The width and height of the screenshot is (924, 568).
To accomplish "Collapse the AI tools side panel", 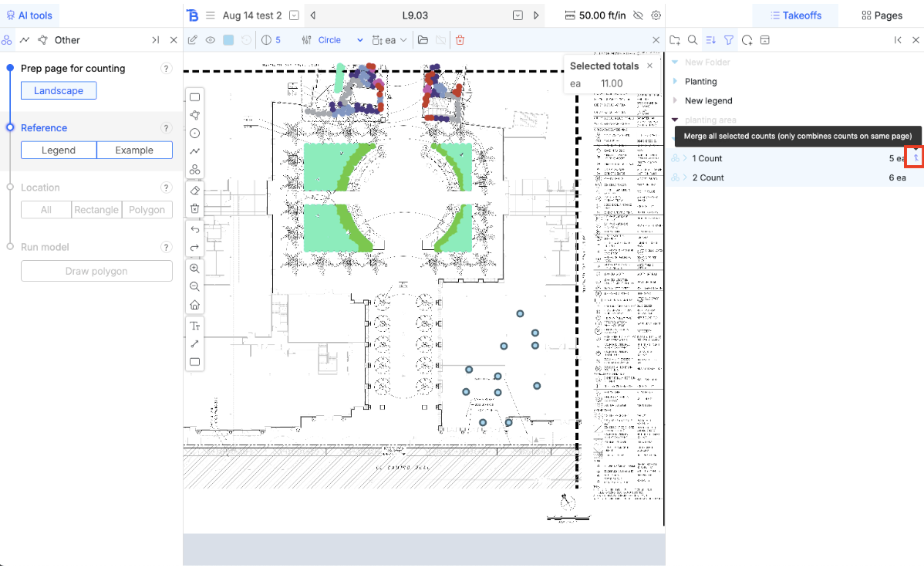I will 155,40.
